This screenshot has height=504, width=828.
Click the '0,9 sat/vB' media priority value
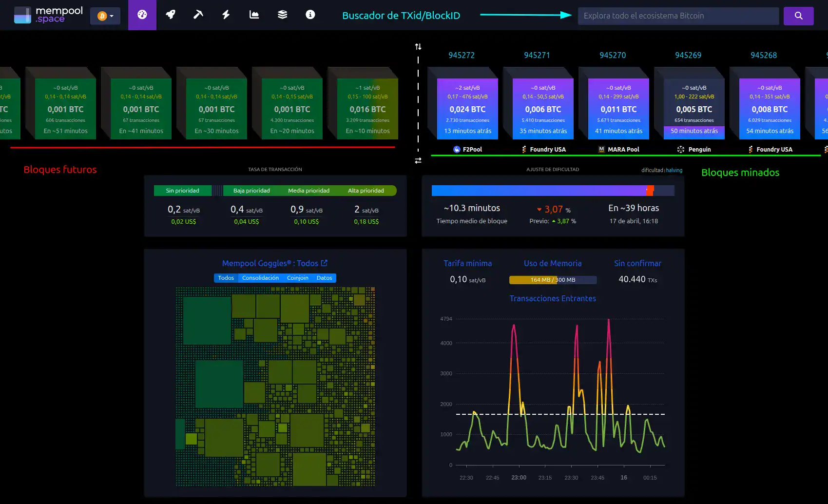306,210
